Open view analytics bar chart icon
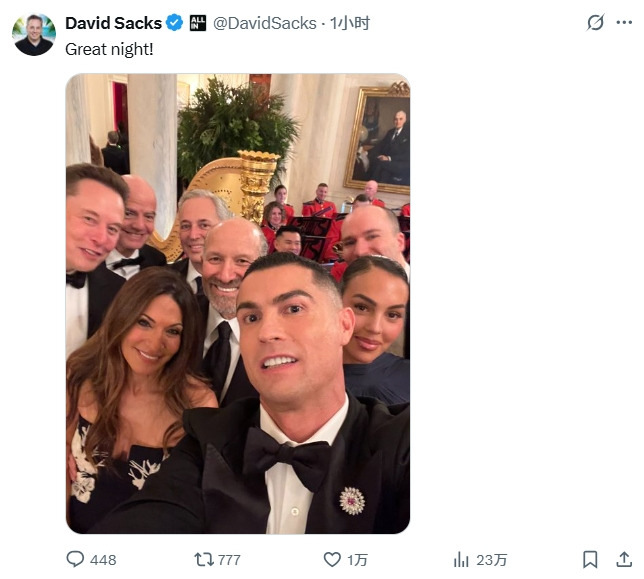This screenshot has width=644, height=579. [x=462, y=559]
